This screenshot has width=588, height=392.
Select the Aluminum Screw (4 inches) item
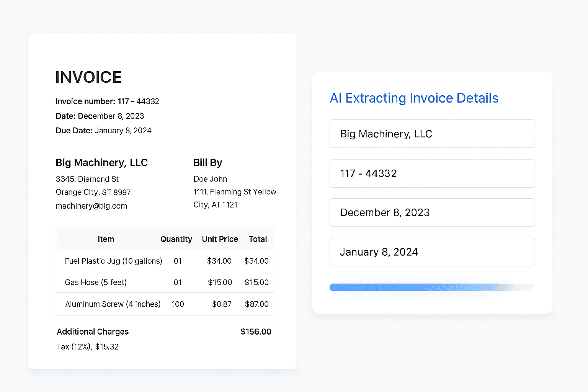click(113, 304)
